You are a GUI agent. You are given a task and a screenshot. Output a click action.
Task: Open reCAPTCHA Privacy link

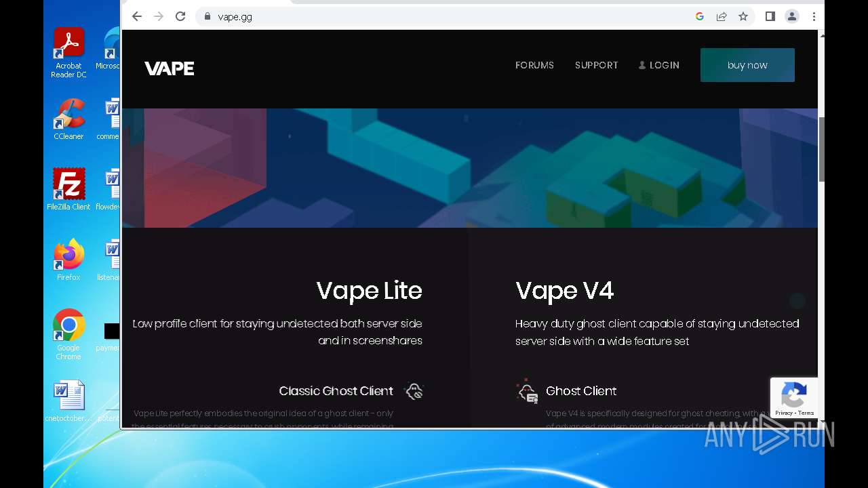(783, 413)
